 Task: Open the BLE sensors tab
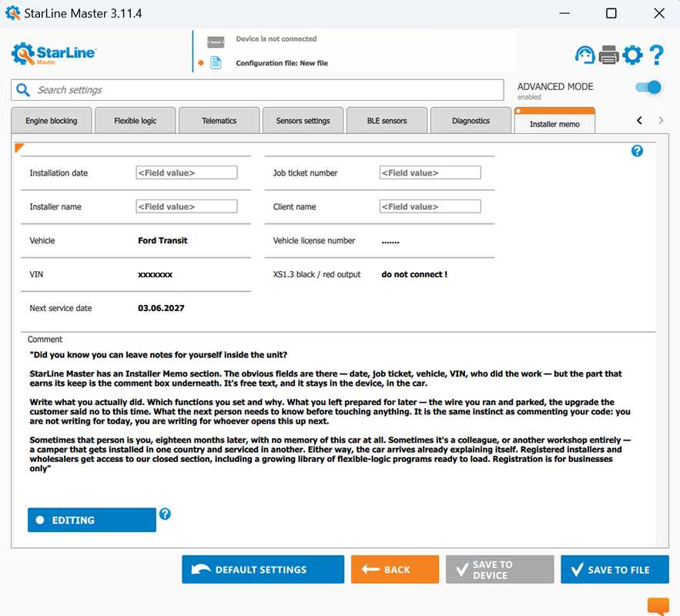[x=387, y=121]
